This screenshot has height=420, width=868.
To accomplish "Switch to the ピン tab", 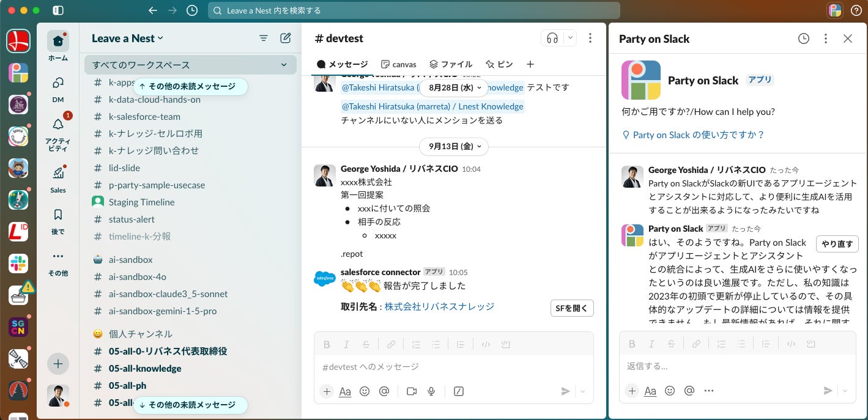I will pos(499,64).
